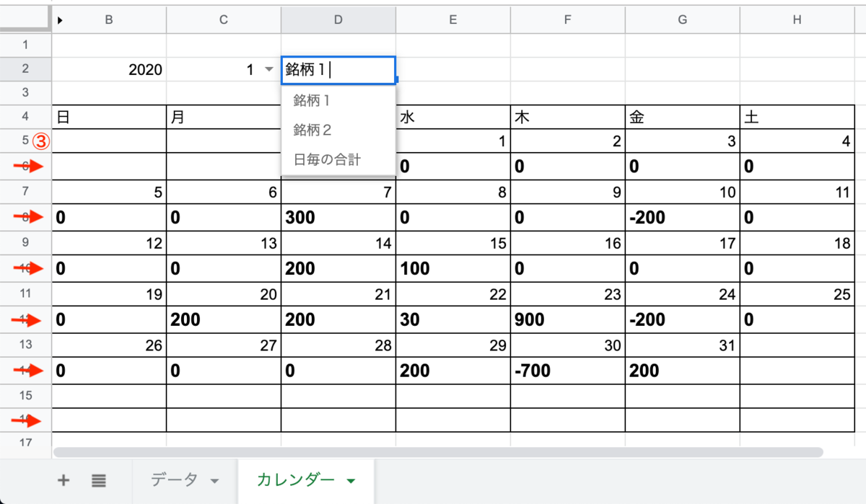Click the date cell 18

pyautogui.click(x=797, y=244)
